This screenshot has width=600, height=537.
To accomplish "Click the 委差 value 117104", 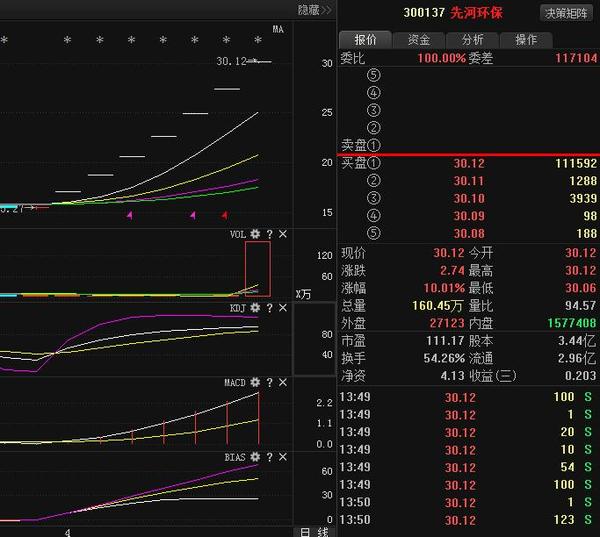I will click(x=576, y=58).
